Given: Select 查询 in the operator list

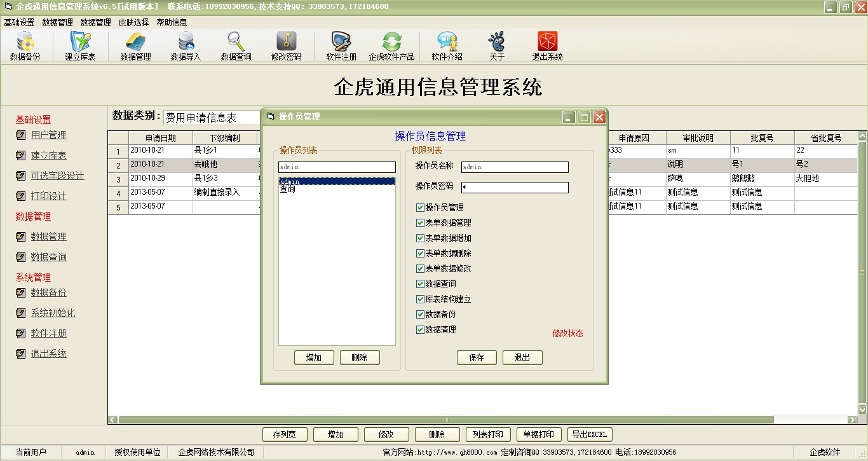Looking at the screenshot, I should coord(287,189).
